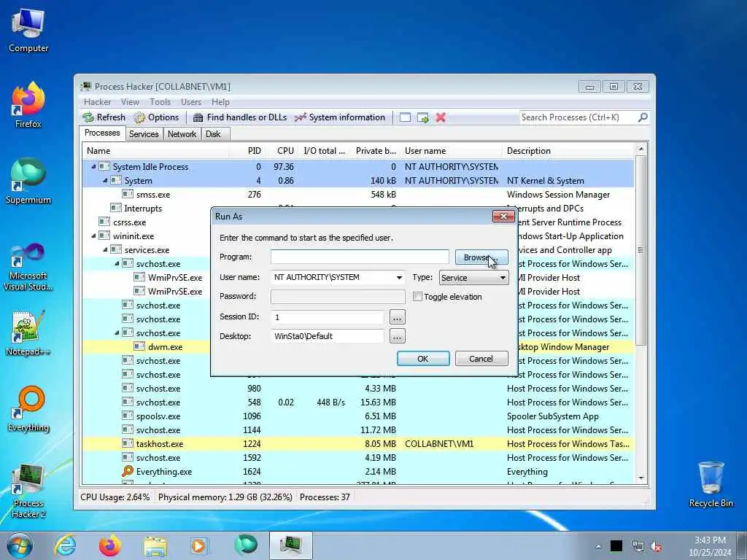The width and height of the screenshot is (747, 560).
Task: Click the Program input field
Action: tap(360, 257)
